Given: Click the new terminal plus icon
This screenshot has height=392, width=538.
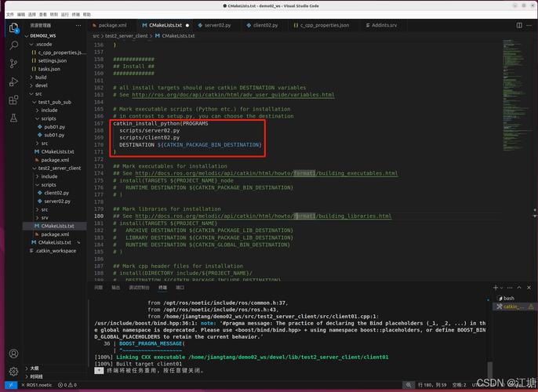Looking at the screenshot, I should [496, 288].
